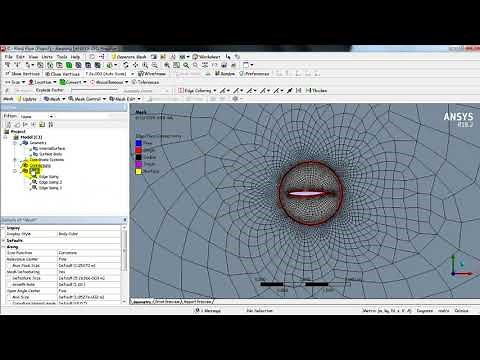
Task: Open the Size dropdown
Action: [15, 82]
